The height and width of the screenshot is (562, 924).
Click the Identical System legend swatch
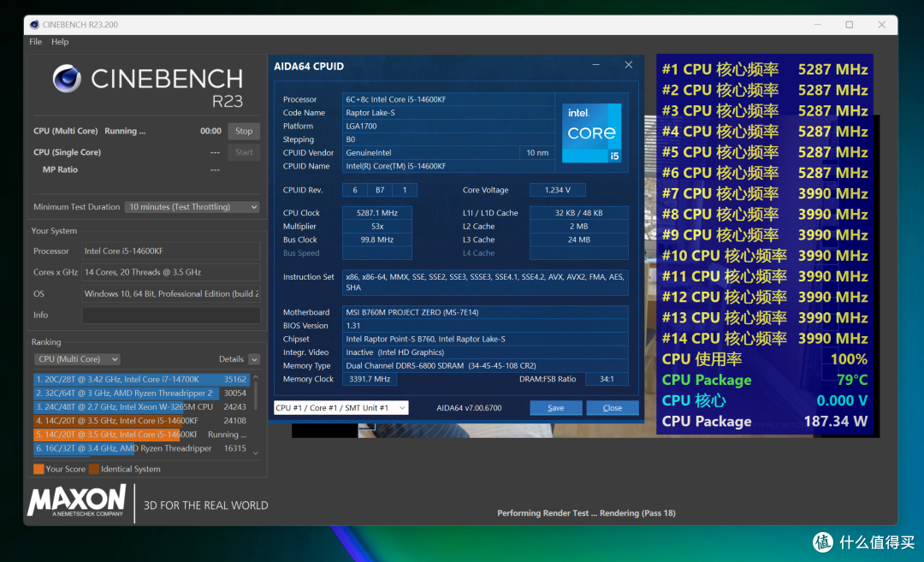click(94, 469)
